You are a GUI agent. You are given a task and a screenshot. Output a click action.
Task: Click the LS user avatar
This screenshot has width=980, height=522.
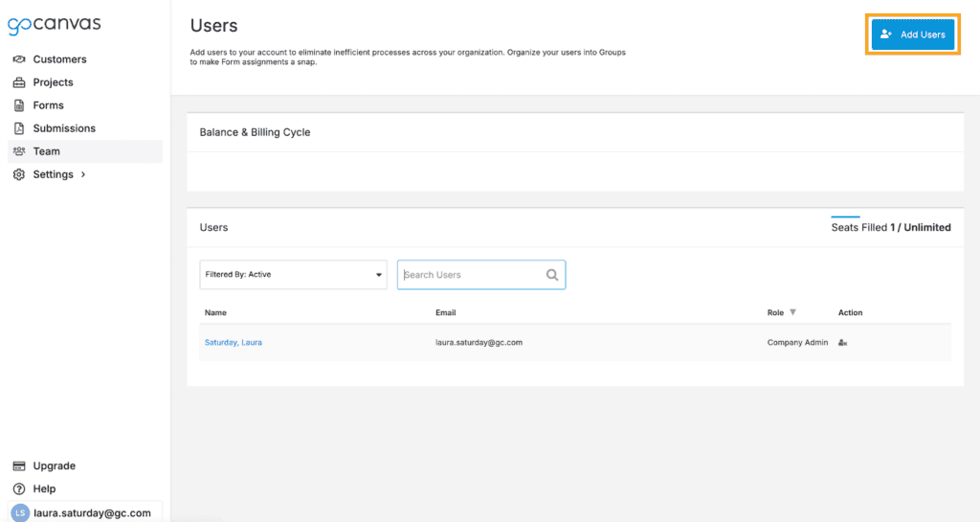click(x=20, y=512)
